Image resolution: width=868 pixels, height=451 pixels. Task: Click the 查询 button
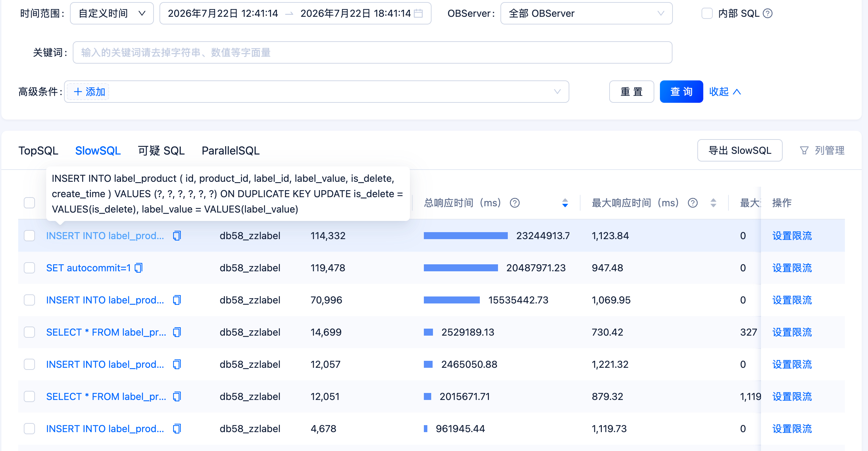681,92
